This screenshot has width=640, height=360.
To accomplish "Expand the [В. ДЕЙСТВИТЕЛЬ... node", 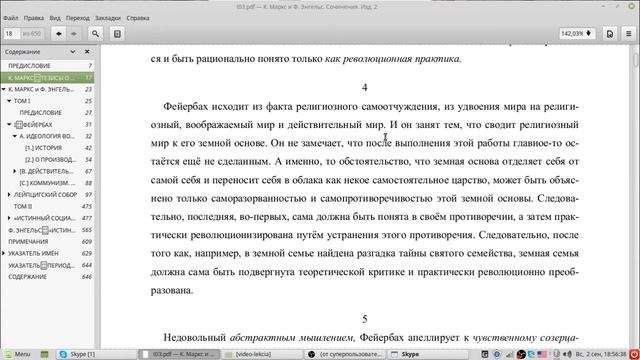I will coord(15,171).
